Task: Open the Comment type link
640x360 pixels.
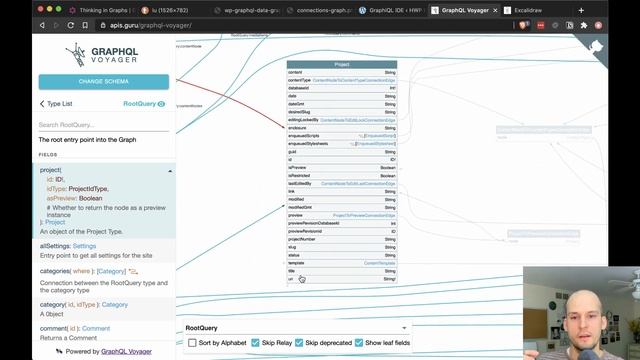Action: pyautogui.click(x=96, y=329)
